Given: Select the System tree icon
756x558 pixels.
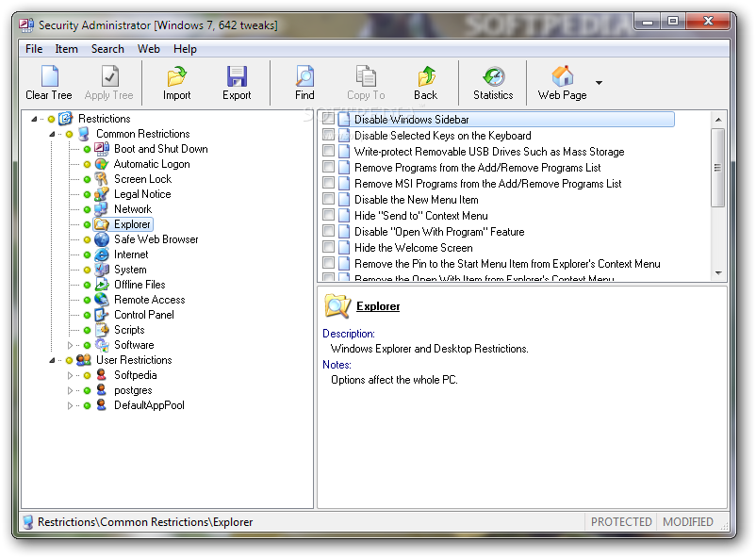Looking at the screenshot, I should (x=102, y=270).
